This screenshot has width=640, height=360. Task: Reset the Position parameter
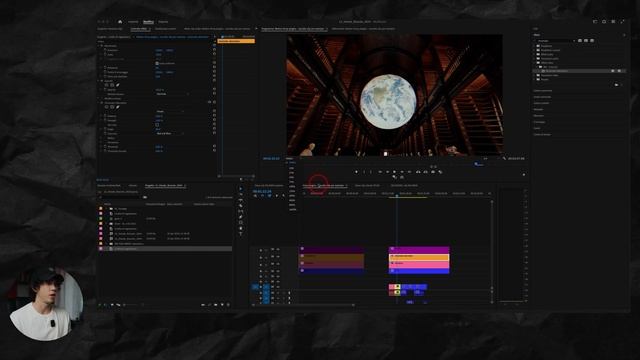pyautogui.click(x=214, y=50)
